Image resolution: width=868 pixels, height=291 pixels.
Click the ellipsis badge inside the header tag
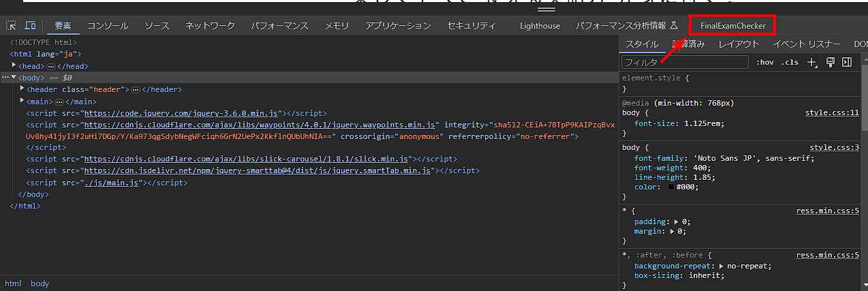[x=136, y=90]
